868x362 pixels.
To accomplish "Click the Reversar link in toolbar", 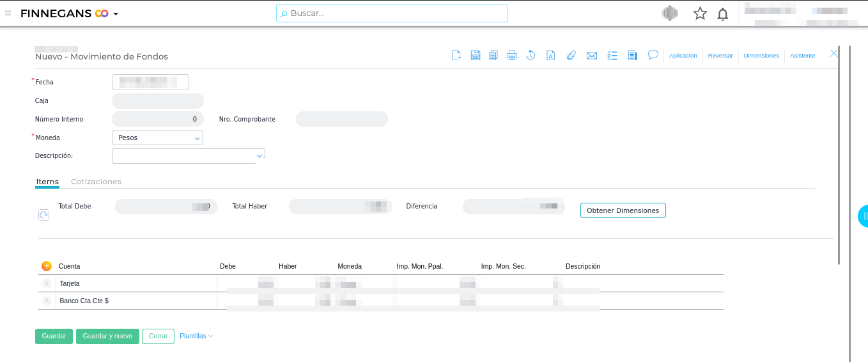I will coord(720,56).
